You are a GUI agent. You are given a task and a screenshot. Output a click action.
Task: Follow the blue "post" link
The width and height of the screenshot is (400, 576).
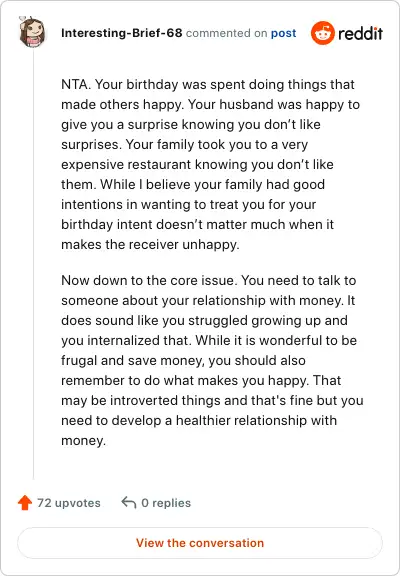pos(284,33)
